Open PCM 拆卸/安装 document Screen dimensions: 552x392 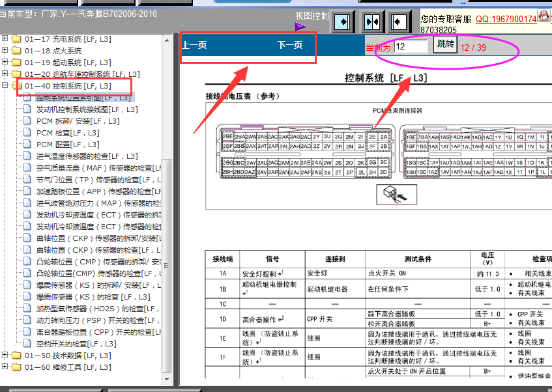(x=78, y=121)
